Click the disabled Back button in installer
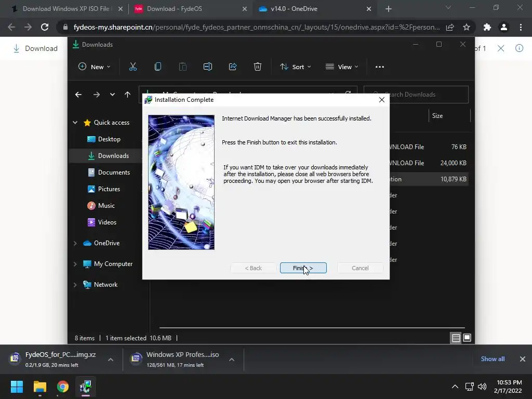Viewport: 532px width, 399px height. click(253, 268)
